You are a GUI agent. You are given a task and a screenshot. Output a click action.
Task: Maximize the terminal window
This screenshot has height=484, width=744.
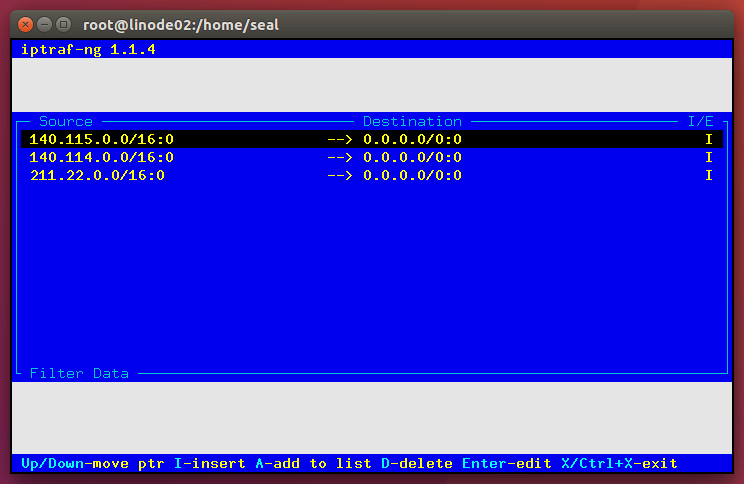(x=63, y=23)
